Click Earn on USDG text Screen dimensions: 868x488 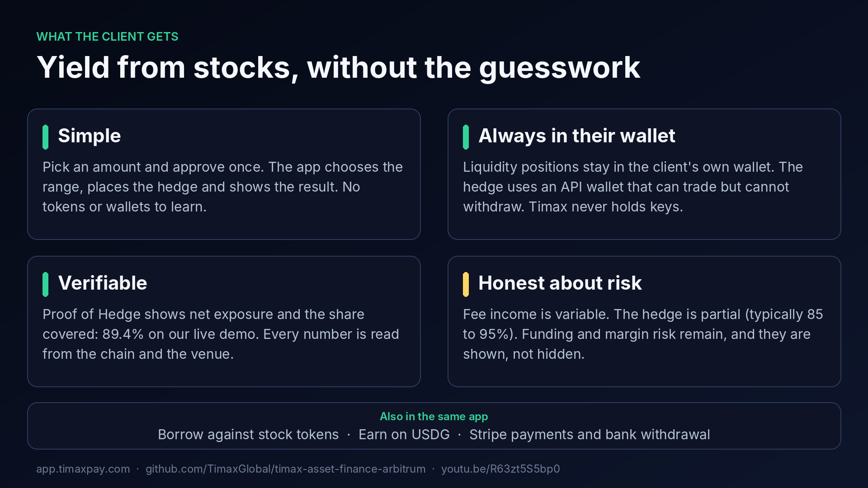click(x=404, y=435)
